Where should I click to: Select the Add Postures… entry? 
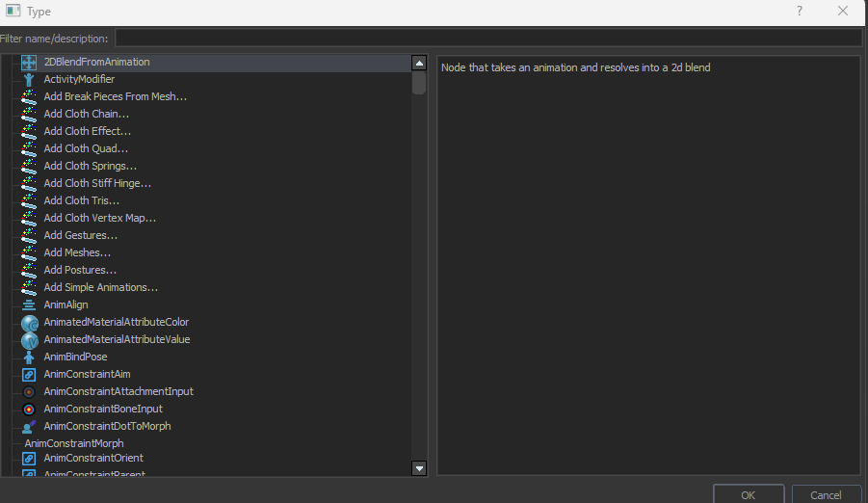coord(80,270)
